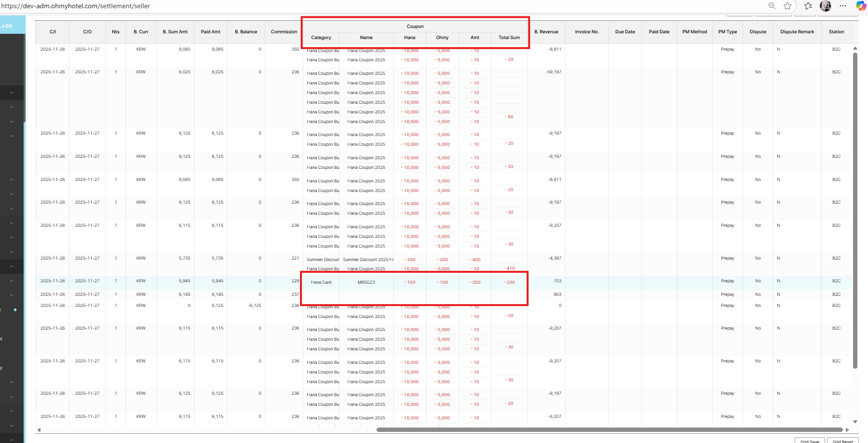Open the browser three-dot settings menu
The height and width of the screenshot is (443, 868).
[x=843, y=6]
